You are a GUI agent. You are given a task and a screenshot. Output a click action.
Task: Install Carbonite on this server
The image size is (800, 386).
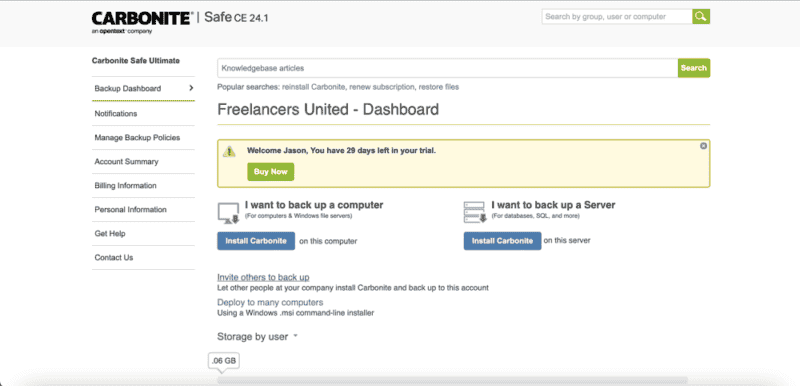(x=503, y=241)
